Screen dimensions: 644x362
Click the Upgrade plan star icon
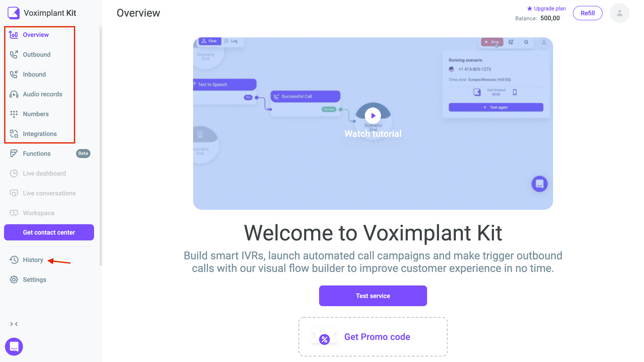pos(529,8)
